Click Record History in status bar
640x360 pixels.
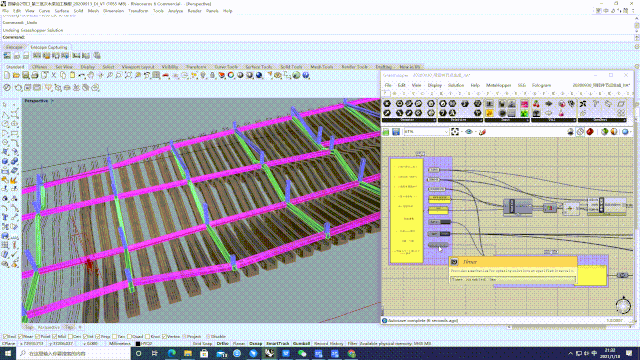point(329,344)
